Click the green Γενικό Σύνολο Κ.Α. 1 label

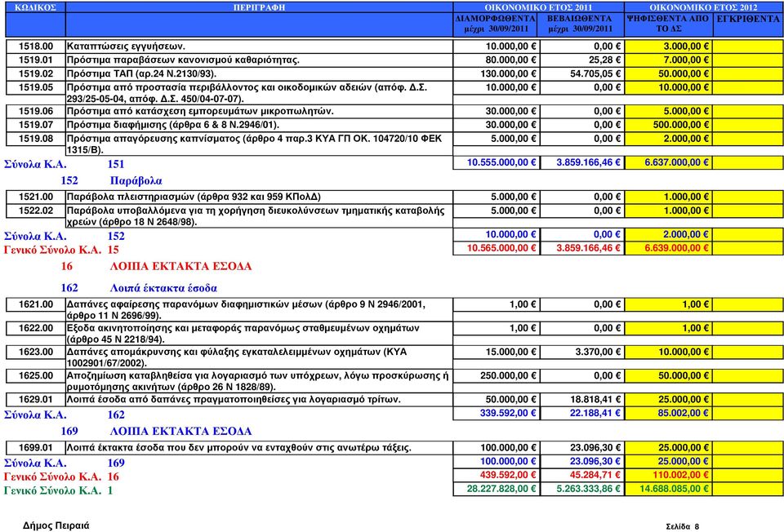pos(59,490)
